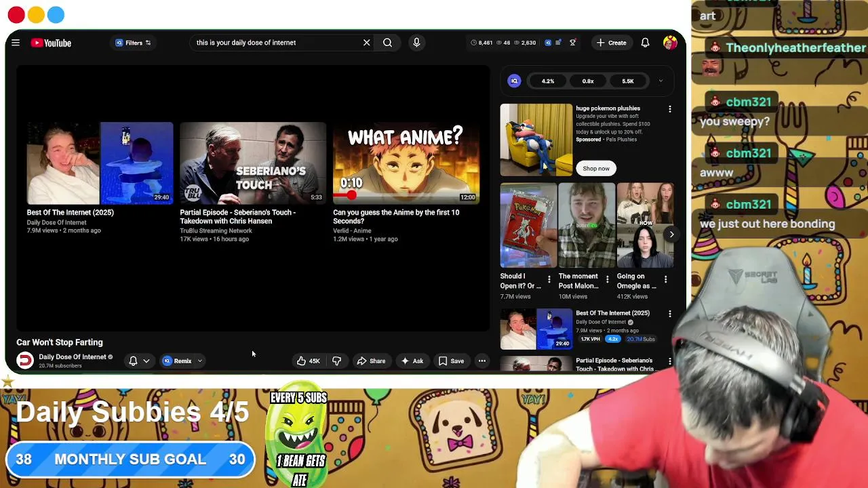Click the Ask button

coord(412,361)
